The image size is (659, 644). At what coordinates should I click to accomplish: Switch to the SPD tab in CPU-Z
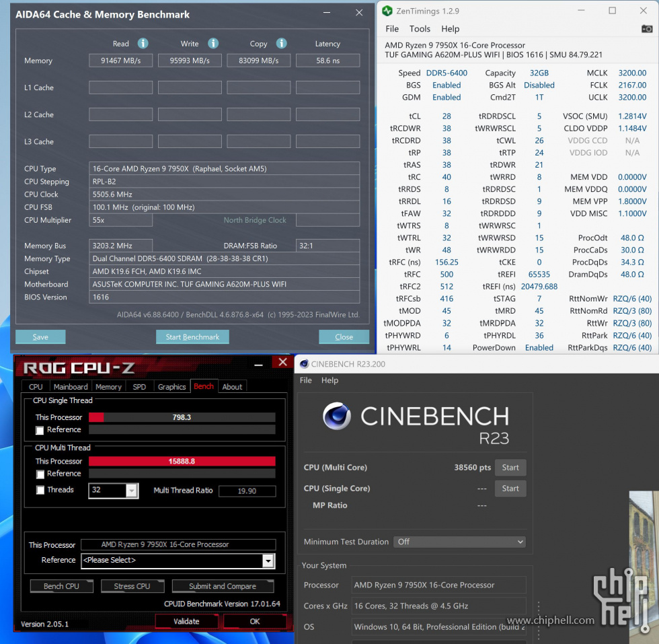[139, 386]
